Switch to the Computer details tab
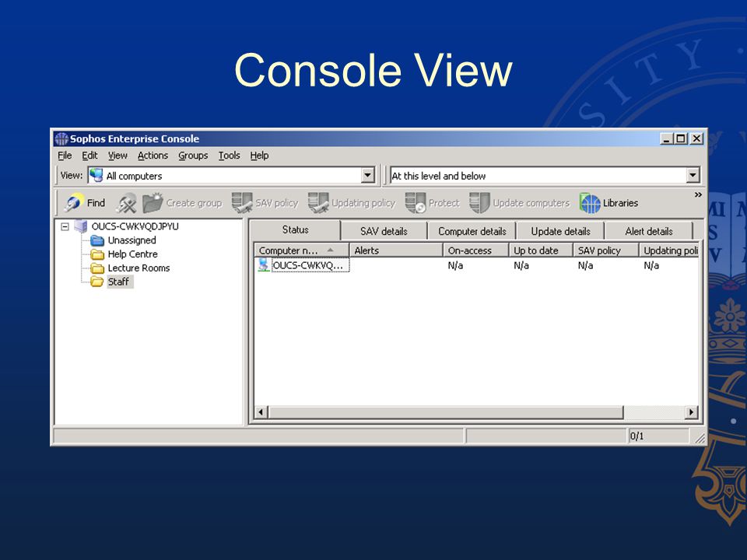 [472, 232]
